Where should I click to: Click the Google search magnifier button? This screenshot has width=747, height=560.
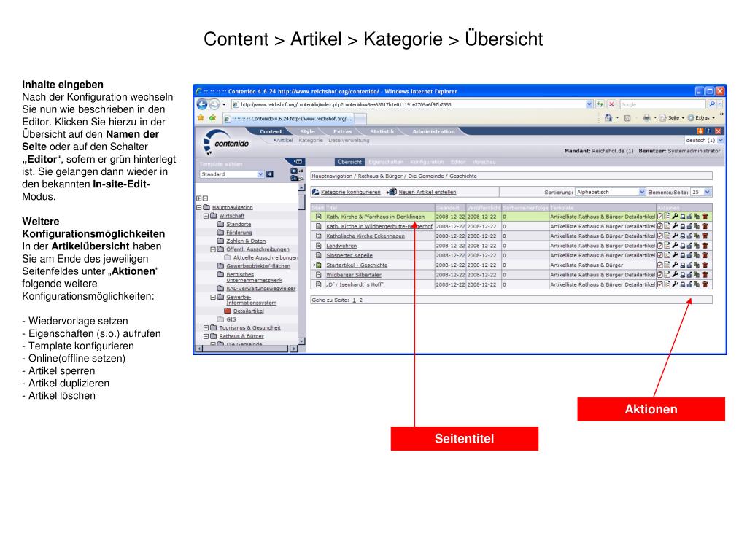[712, 104]
